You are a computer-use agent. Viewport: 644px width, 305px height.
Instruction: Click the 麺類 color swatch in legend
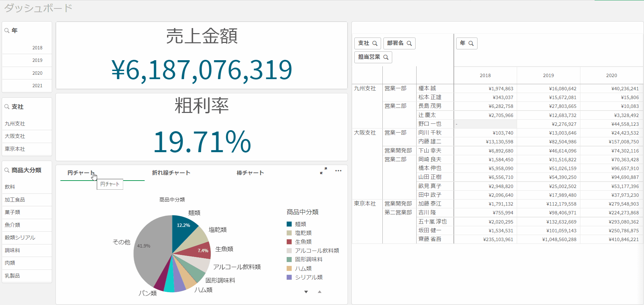(x=289, y=224)
